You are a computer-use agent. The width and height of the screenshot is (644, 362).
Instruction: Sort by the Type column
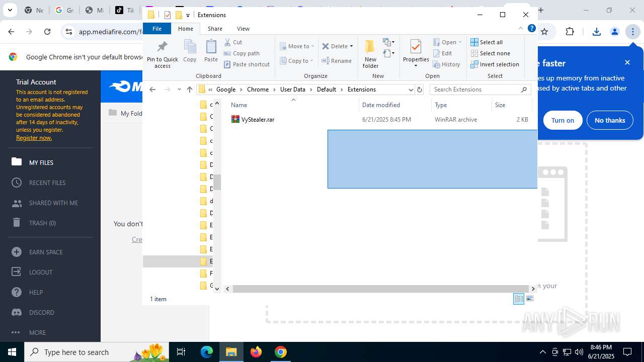coord(461,105)
